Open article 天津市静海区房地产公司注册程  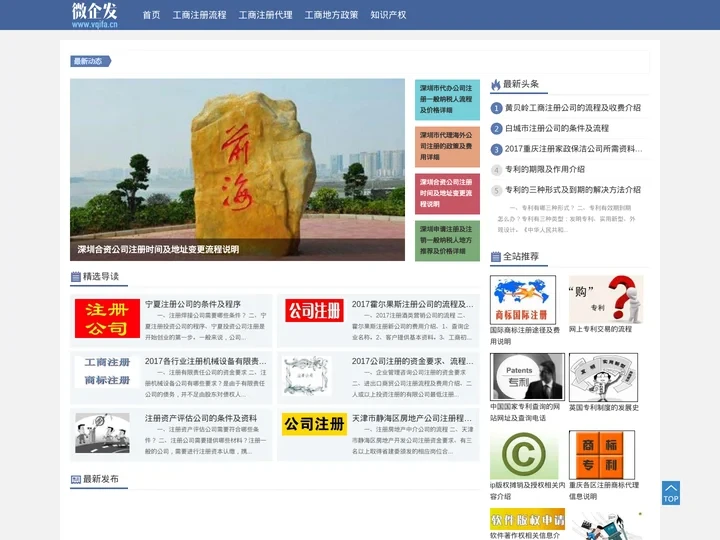pyautogui.click(x=411, y=418)
